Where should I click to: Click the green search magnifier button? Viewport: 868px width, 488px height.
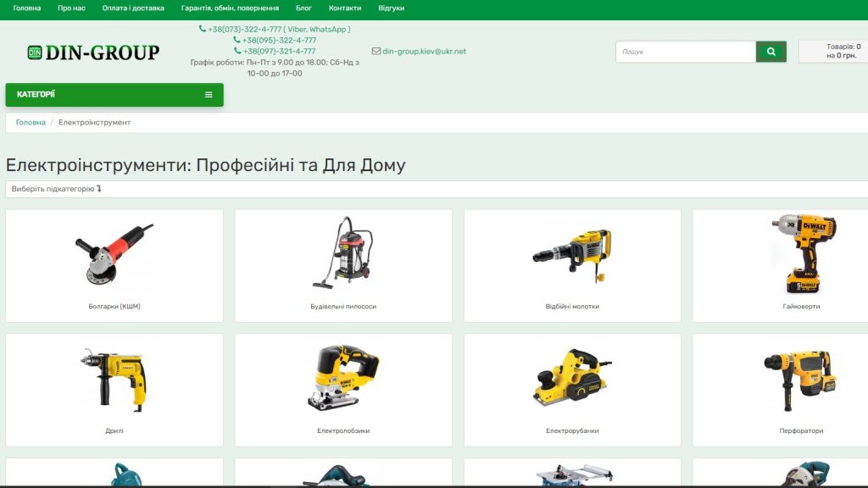(x=771, y=52)
